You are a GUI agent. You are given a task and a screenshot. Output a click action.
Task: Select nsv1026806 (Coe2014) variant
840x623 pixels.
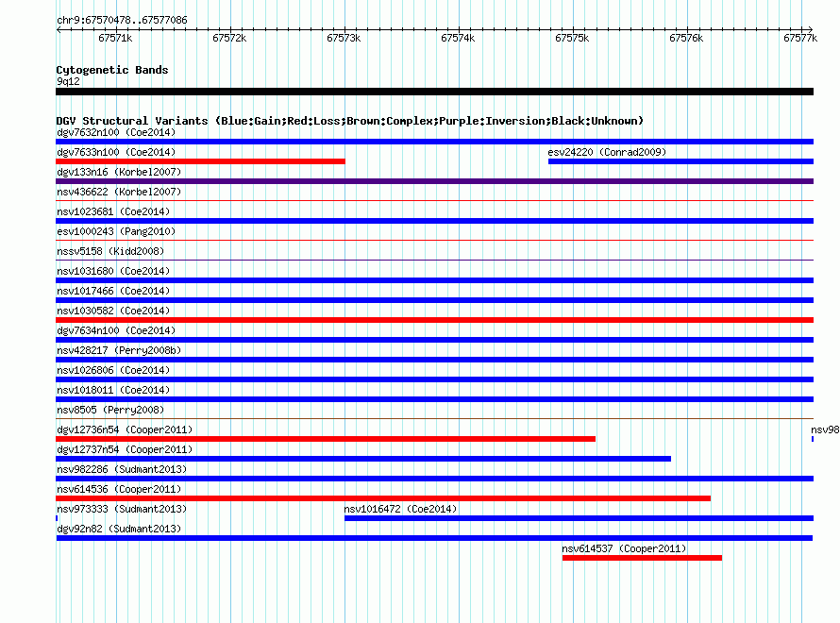[113, 370]
